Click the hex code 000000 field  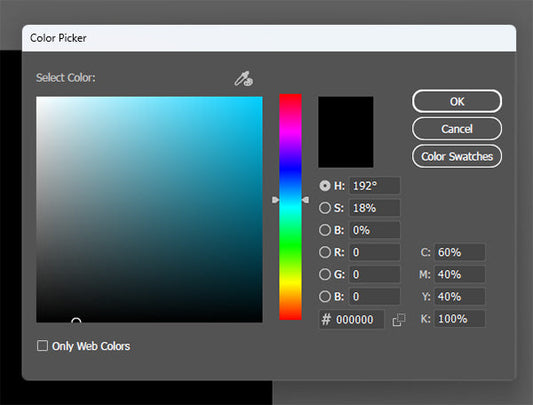point(351,320)
